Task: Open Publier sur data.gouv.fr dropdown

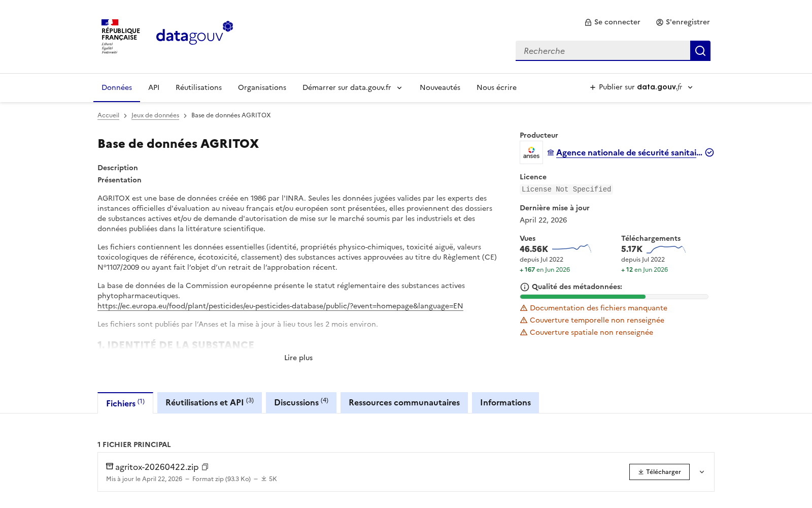Action: [641, 87]
